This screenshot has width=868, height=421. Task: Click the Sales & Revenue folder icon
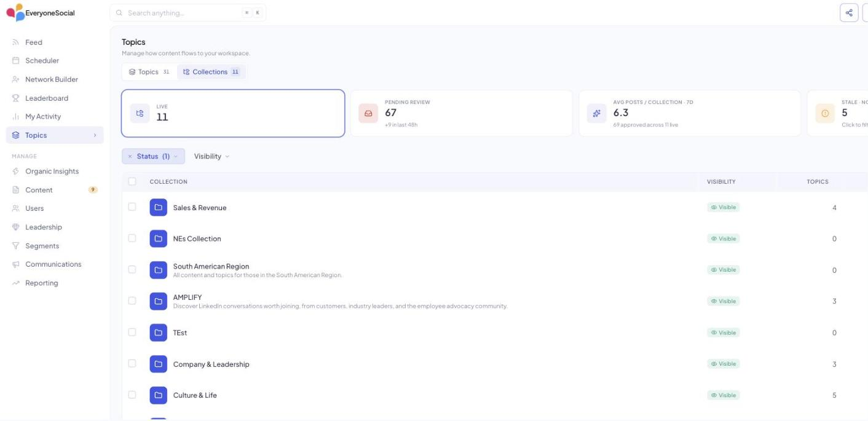(159, 208)
